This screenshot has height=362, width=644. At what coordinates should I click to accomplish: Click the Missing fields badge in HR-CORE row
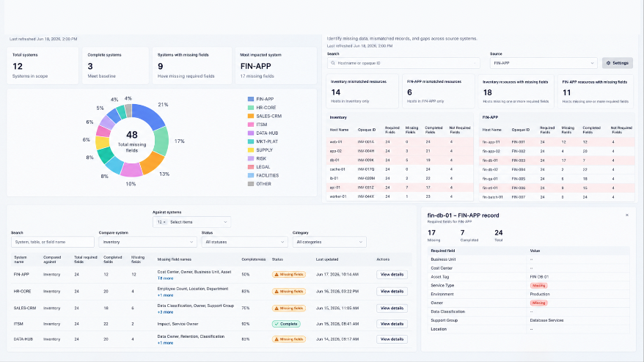point(289,292)
